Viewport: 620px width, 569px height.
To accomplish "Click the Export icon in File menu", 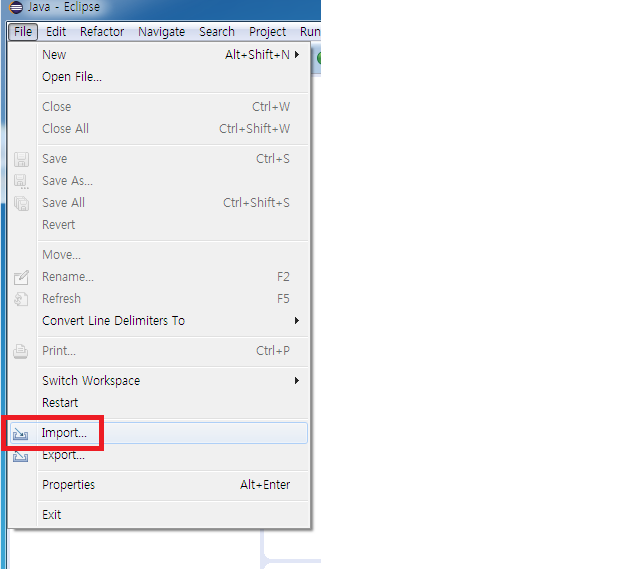I will [x=20, y=456].
